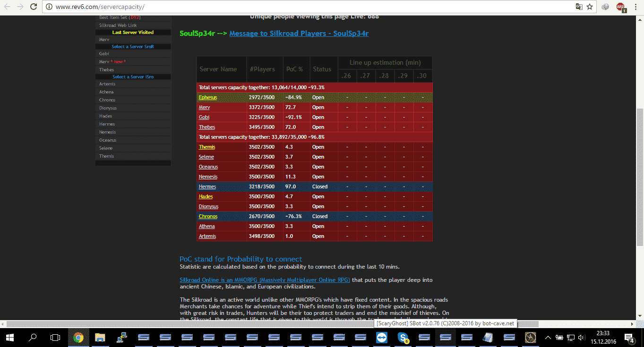Click the page's vertical scrollbar thumb
The height and width of the screenshot is (347, 644).
(x=640, y=177)
